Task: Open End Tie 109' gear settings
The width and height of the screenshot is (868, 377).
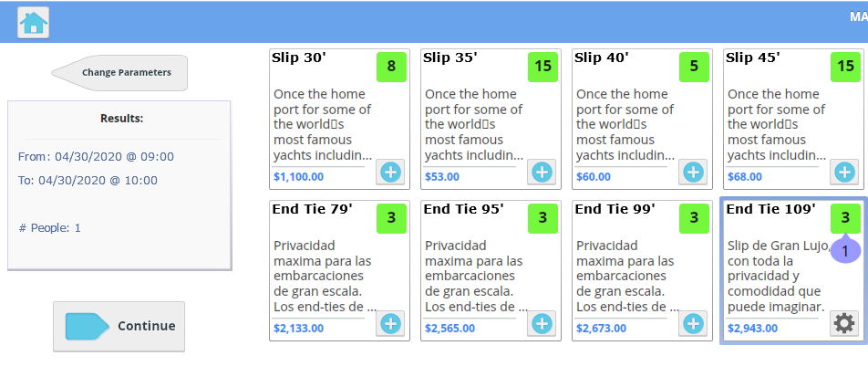Action: (844, 323)
